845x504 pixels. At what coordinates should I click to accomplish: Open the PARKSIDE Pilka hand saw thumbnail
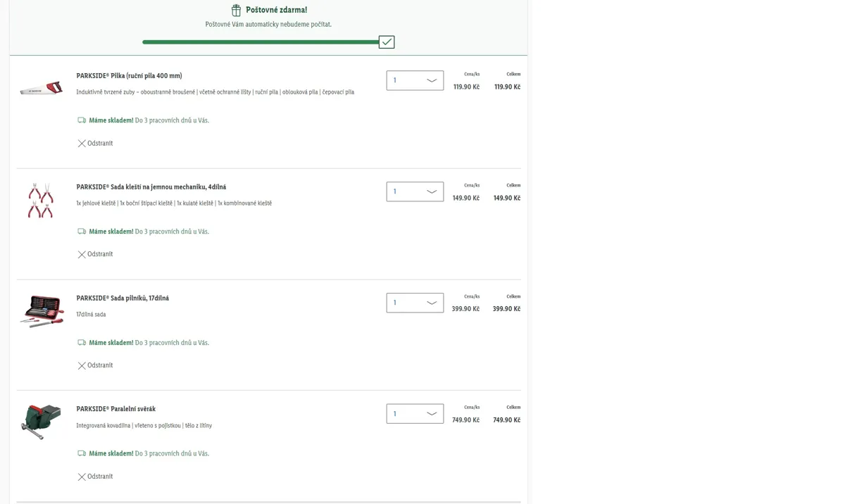(42, 88)
